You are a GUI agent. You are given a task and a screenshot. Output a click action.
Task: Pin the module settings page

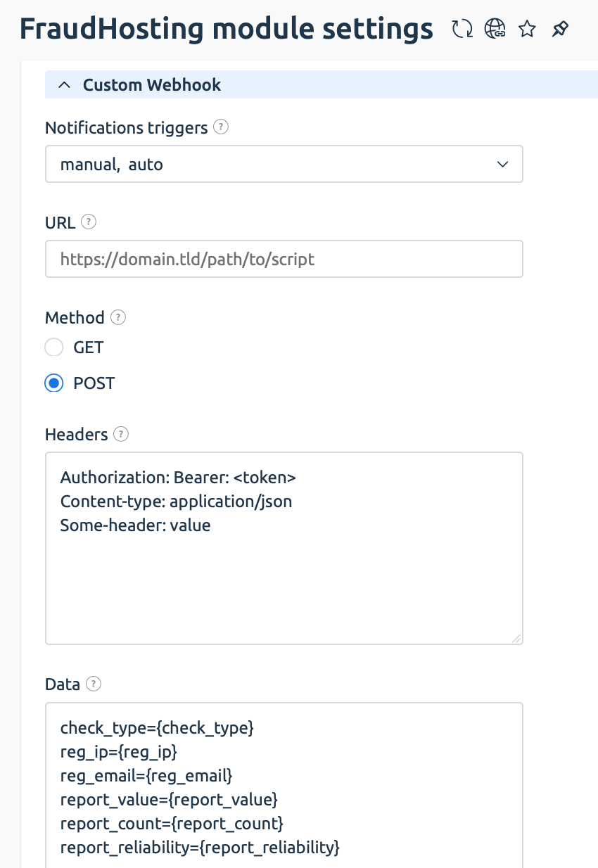[559, 30]
